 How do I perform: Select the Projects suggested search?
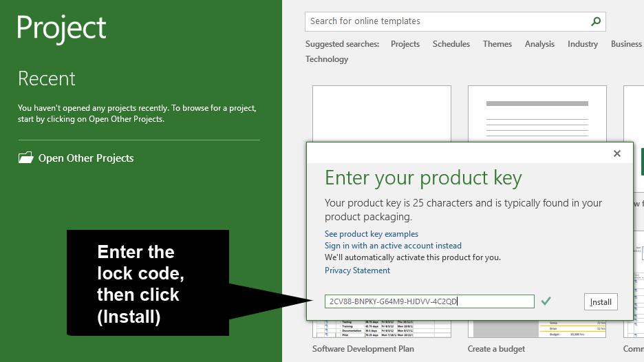click(x=405, y=44)
